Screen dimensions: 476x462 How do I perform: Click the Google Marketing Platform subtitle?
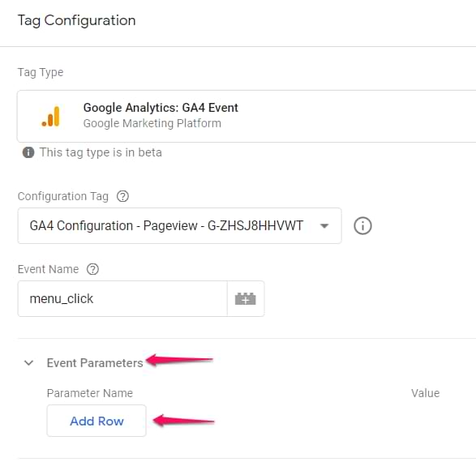coord(152,123)
